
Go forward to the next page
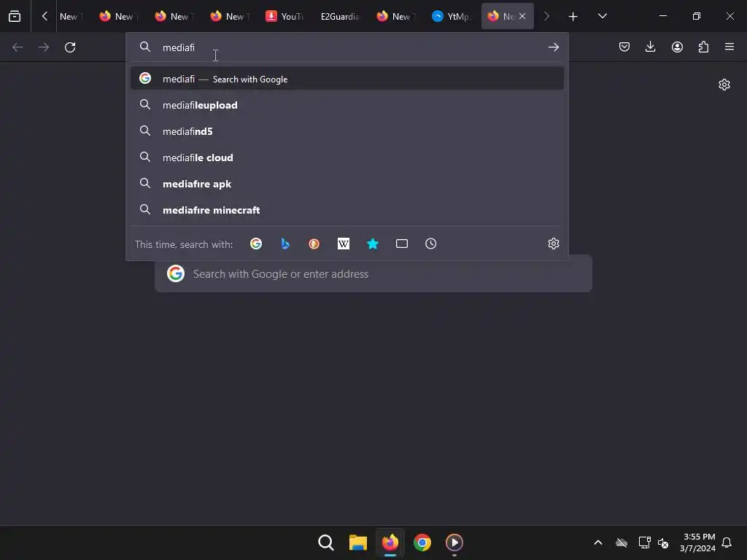44,47
